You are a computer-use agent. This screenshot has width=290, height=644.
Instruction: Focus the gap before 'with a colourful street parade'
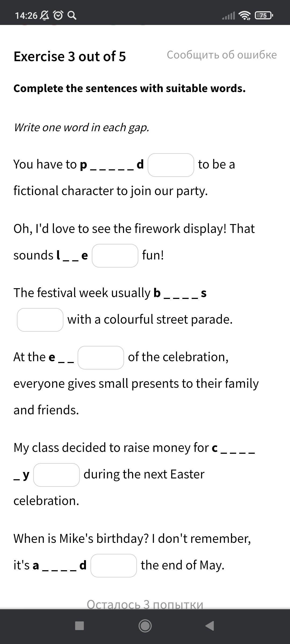tap(40, 320)
